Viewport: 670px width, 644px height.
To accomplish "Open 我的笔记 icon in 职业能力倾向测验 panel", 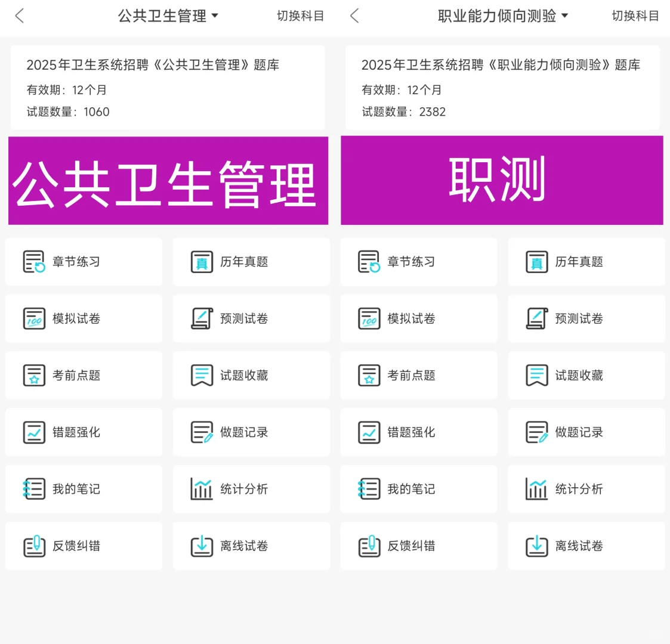I will click(369, 489).
